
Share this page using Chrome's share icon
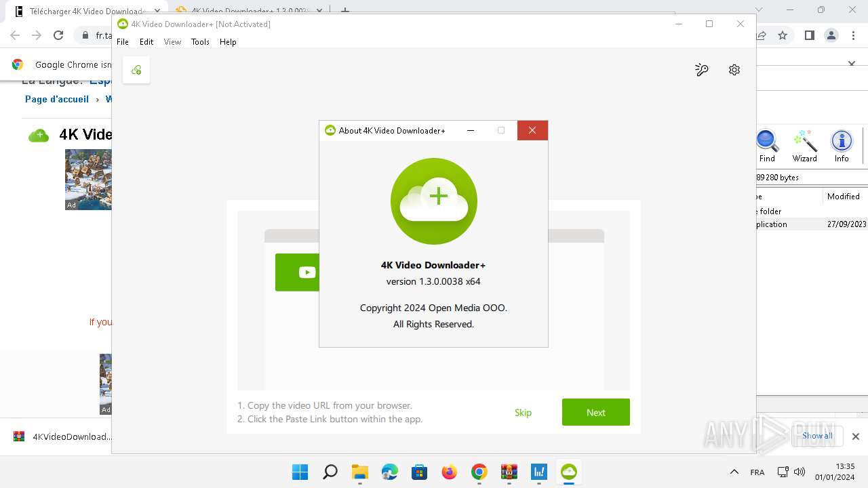tap(762, 35)
